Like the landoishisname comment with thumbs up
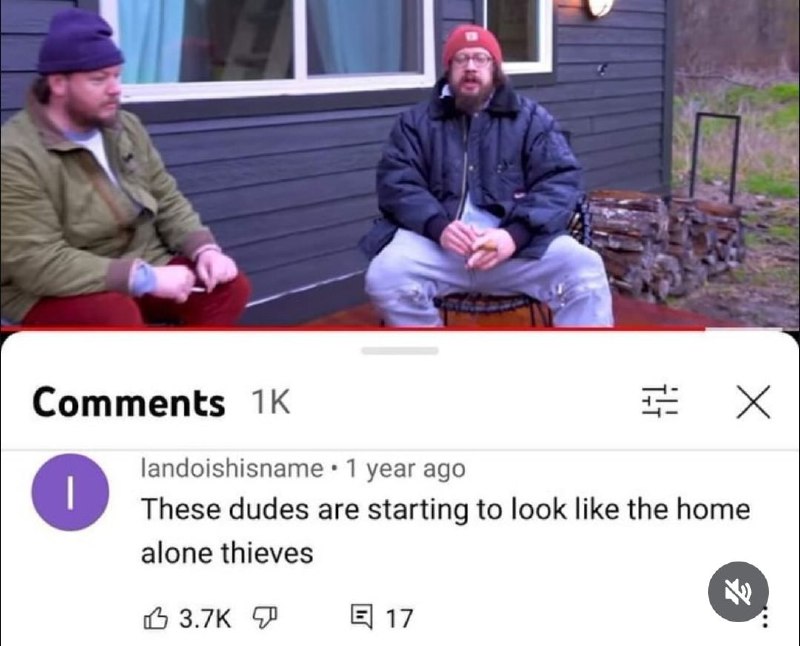Screen dimensions: 800x646 coord(156,618)
